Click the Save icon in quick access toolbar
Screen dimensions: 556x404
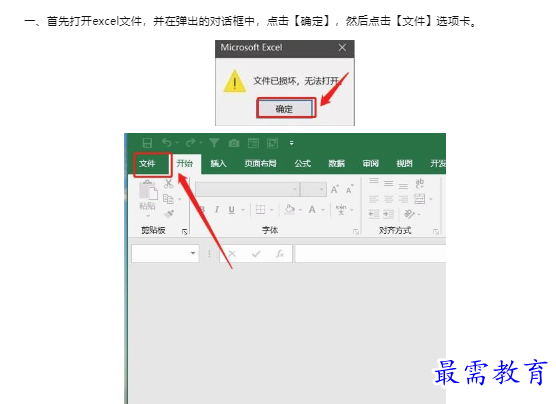(147, 143)
